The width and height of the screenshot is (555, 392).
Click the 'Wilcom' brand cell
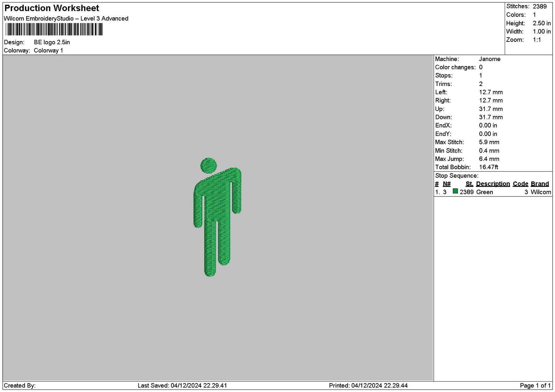(x=541, y=192)
